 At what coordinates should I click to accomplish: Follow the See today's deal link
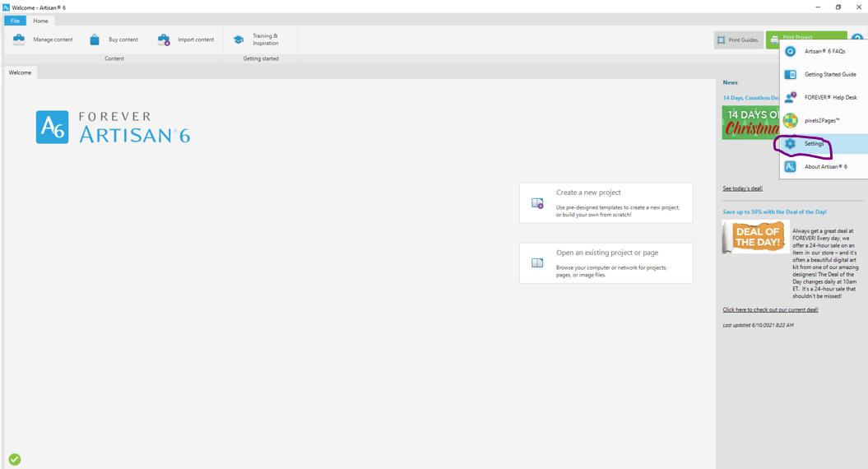pos(742,188)
